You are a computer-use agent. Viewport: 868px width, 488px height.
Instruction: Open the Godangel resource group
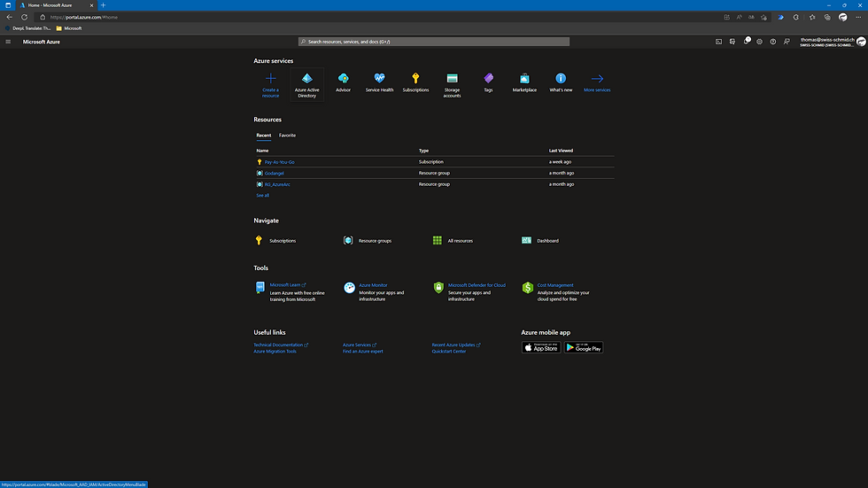click(274, 174)
